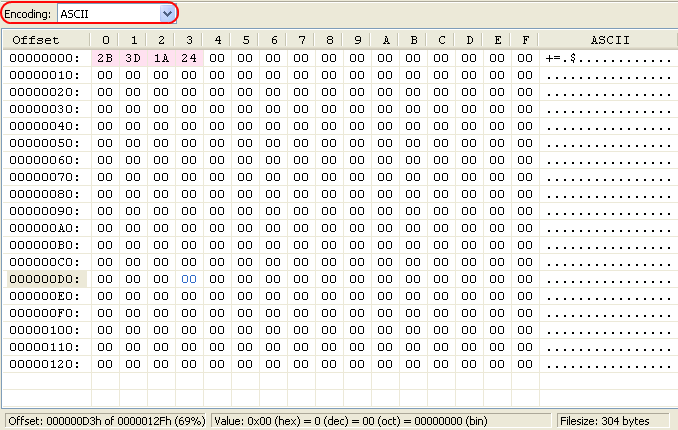678x430 pixels.
Task: Select offset label 00000030:
Action: (45, 109)
